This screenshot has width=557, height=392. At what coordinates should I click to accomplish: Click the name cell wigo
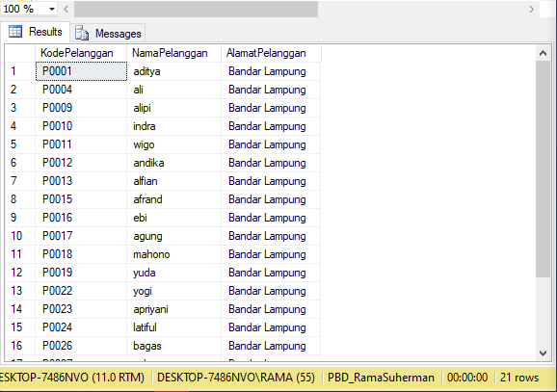point(174,144)
